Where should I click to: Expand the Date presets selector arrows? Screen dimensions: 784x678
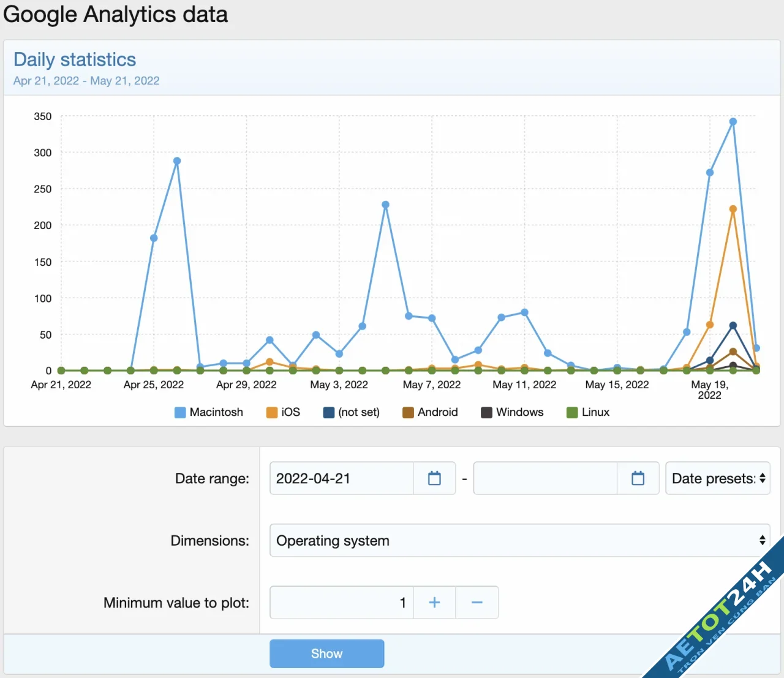(x=762, y=478)
